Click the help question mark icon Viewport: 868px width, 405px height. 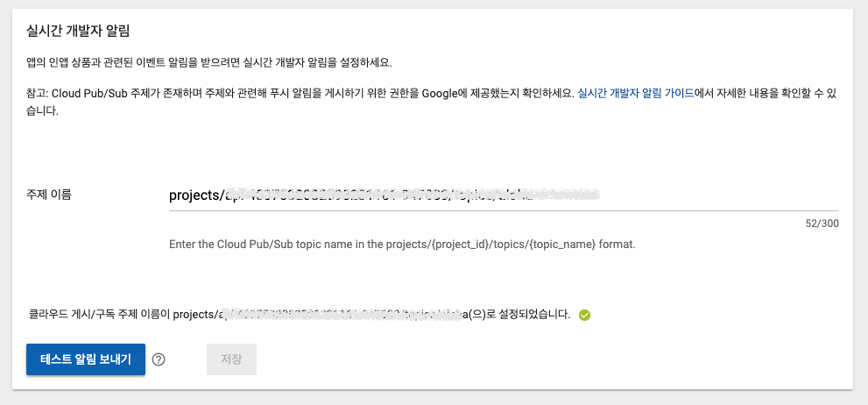(x=159, y=359)
